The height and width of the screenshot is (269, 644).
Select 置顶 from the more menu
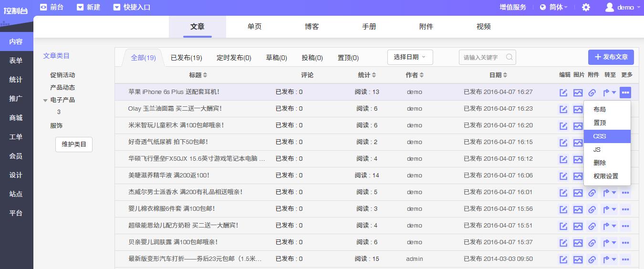tap(607, 123)
